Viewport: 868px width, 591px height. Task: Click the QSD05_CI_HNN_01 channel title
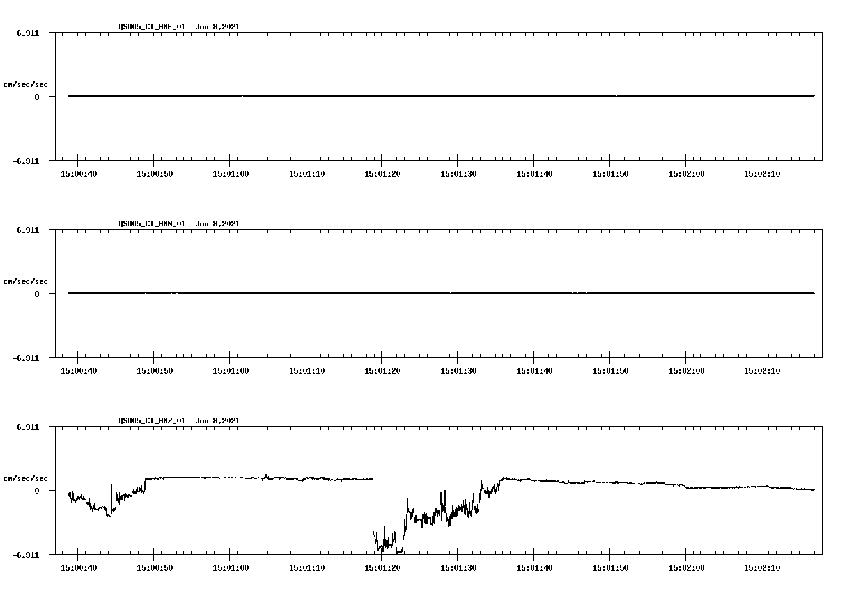click(x=152, y=224)
